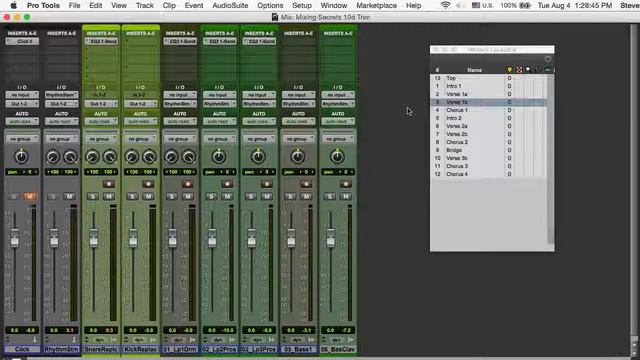Open the Track menu
This screenshot has height=360, width=640.
pos(144,5)
